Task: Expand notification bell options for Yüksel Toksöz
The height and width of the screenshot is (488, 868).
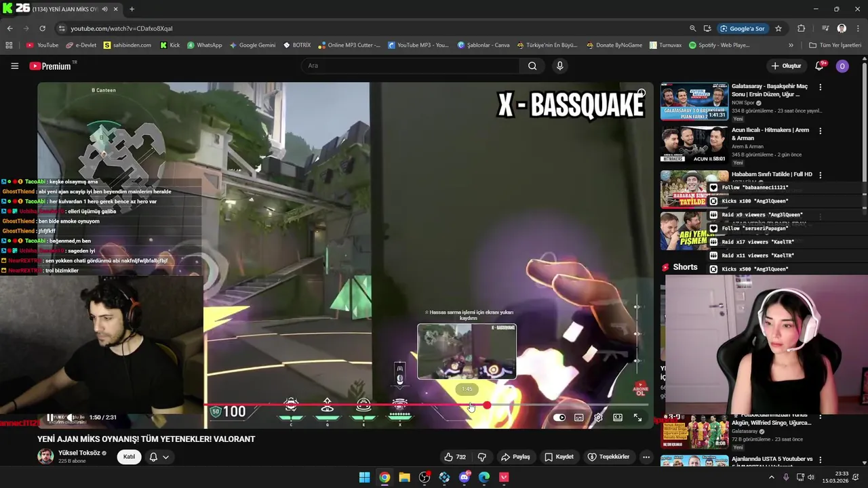Action: coord(159,457)
